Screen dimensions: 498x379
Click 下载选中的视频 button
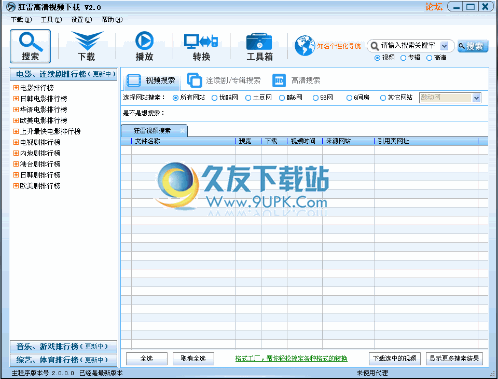coord(395,358)
